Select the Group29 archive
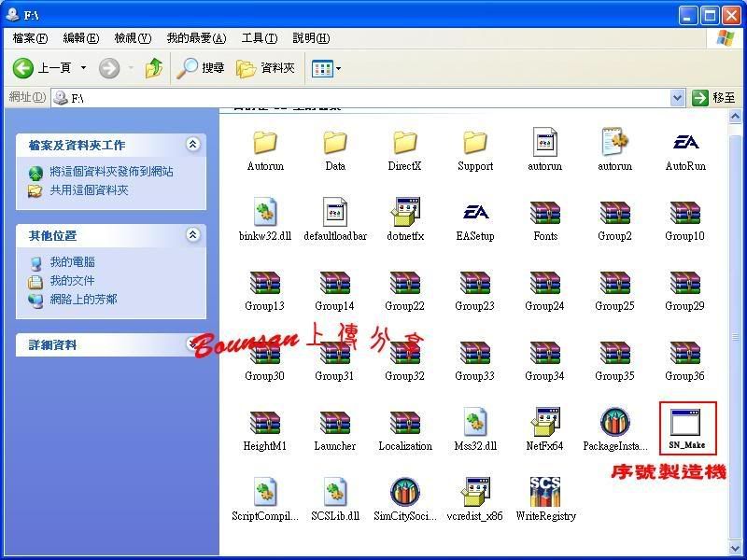 pyautogui.click(x=685, y=290)
